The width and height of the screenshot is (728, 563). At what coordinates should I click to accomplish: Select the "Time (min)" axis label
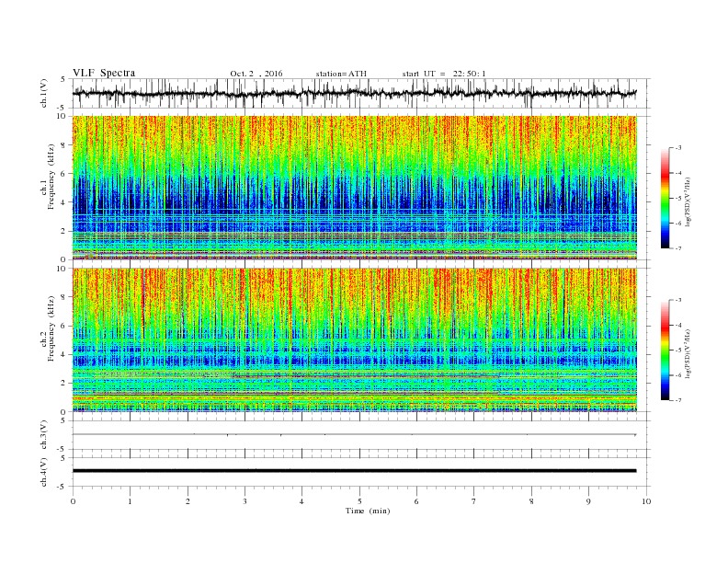368,511
